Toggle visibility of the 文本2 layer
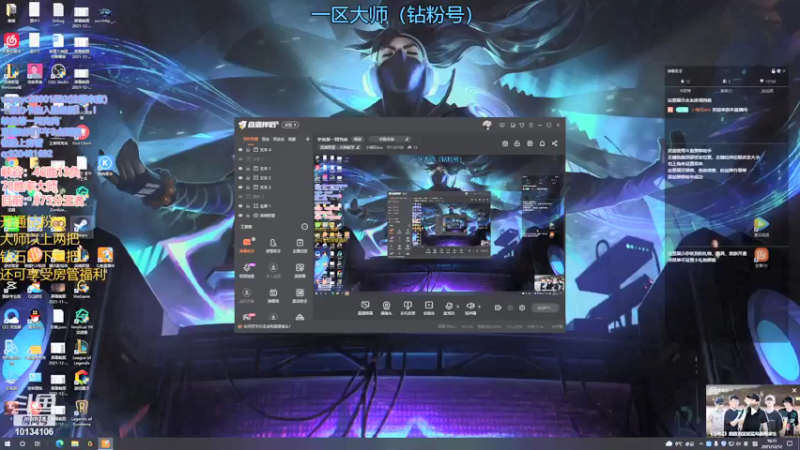The height and width of the screenshot is (450, 800). [x=240, y=187]
